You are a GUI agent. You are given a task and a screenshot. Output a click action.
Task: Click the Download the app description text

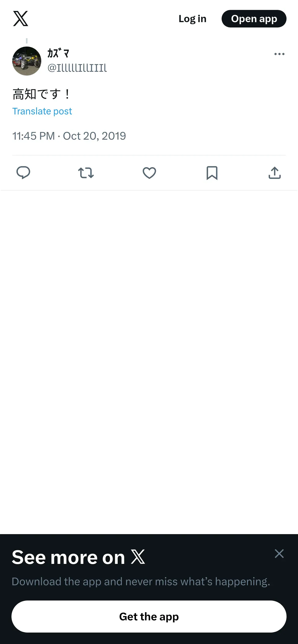coord(141,582)
